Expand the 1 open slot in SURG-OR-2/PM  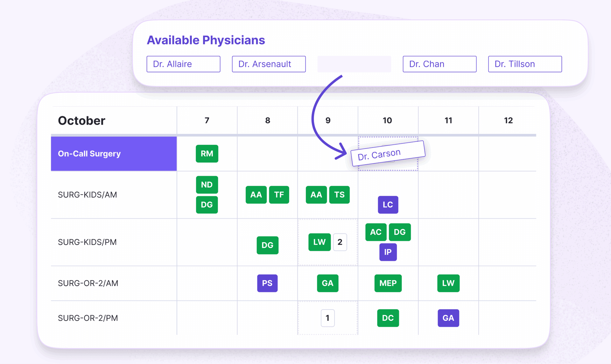point(327,318)
